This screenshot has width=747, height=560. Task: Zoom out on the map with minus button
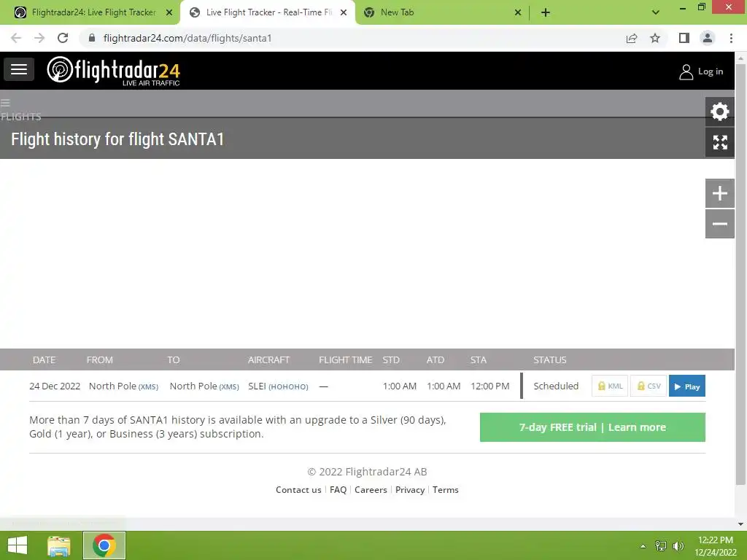click(719, 224)
